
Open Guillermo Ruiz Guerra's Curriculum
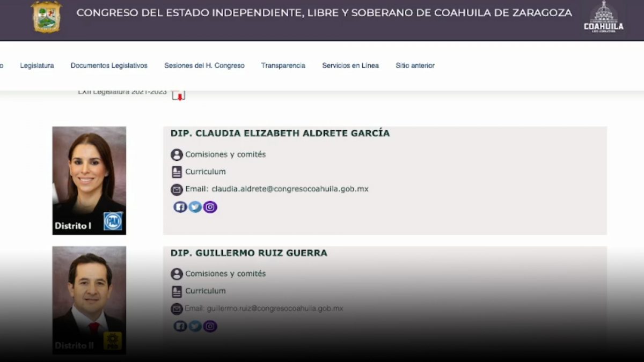tap(205, 291)
